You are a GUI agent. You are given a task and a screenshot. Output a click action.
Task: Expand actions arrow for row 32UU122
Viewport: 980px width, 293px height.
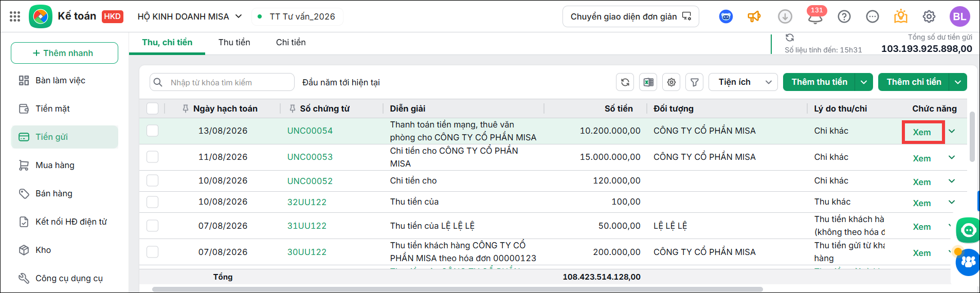point(952,202)
